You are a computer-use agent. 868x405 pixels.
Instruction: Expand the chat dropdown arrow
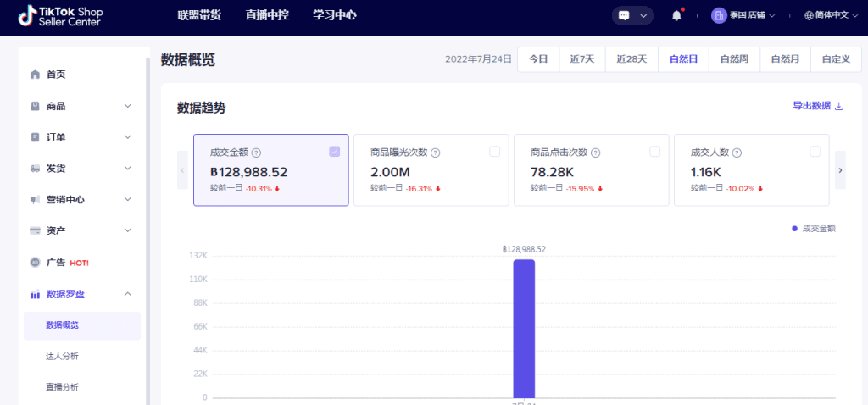(x=643, y=15)
